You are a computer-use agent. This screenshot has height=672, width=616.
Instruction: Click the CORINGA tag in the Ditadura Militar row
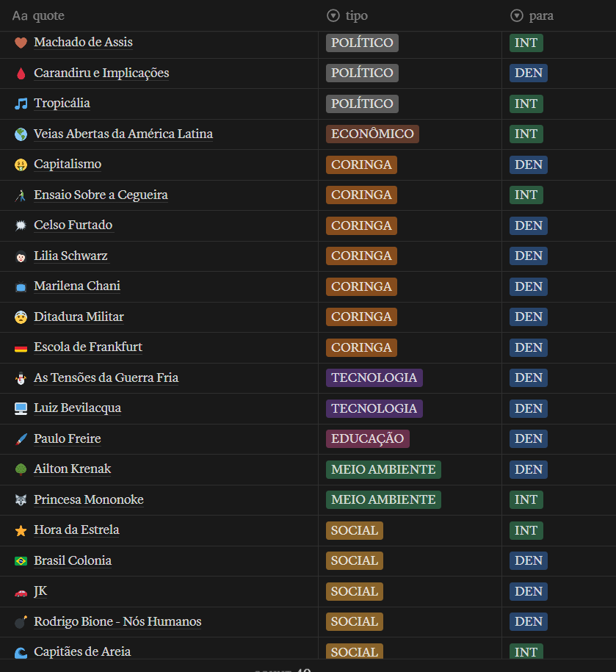tap(361, 317)
